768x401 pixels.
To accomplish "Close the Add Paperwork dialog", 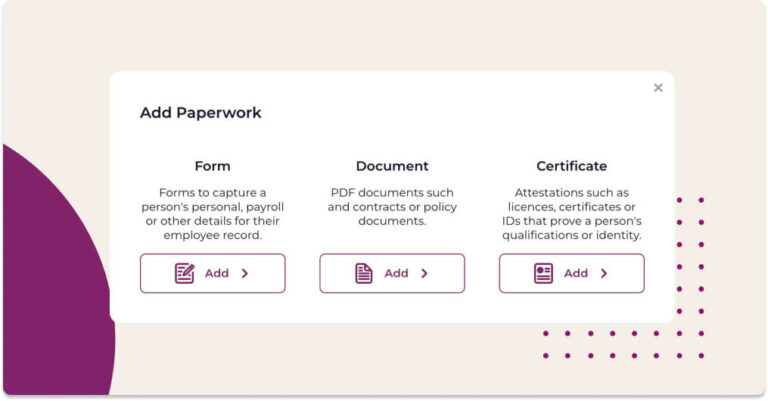I will (658, 88).
